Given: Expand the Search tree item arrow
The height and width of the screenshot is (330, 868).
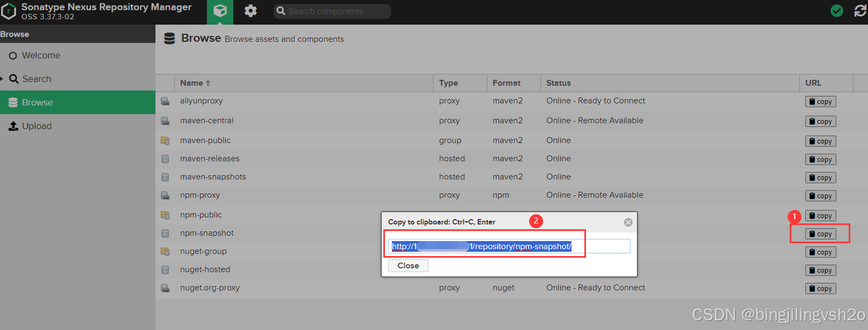Looking at the screenshot, I should (2, 79).
